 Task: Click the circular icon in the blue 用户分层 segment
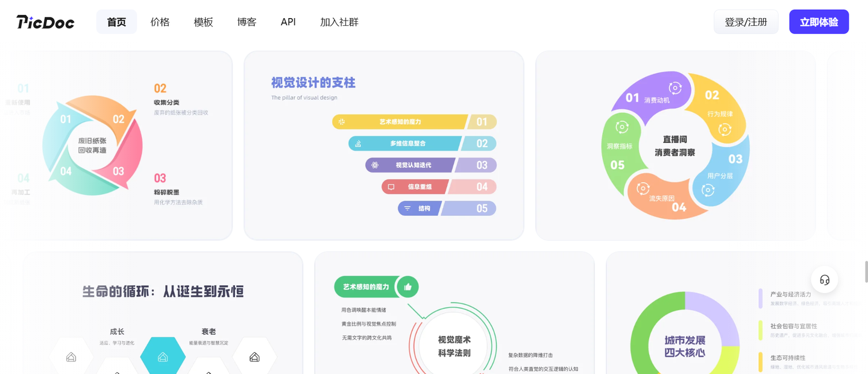pos(708,190)
